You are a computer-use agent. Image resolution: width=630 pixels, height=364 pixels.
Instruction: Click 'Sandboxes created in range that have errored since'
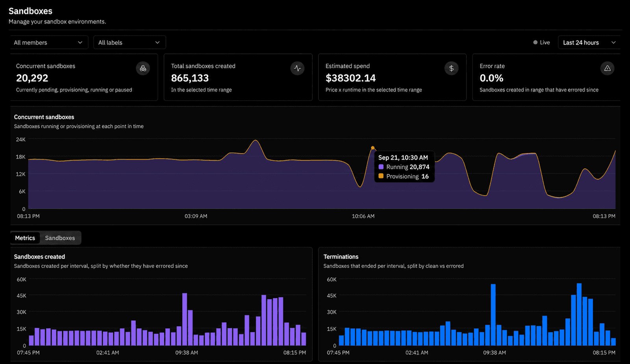pos(539,90)
